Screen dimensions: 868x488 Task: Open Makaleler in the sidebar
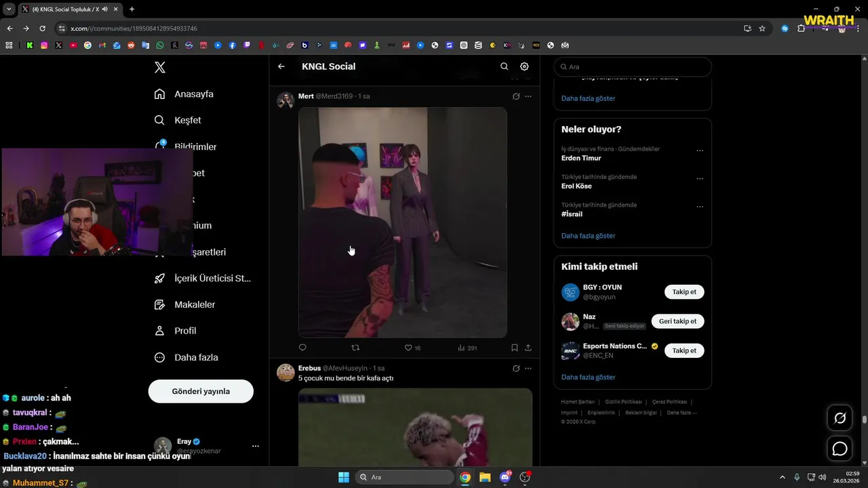tap(184, 304)
